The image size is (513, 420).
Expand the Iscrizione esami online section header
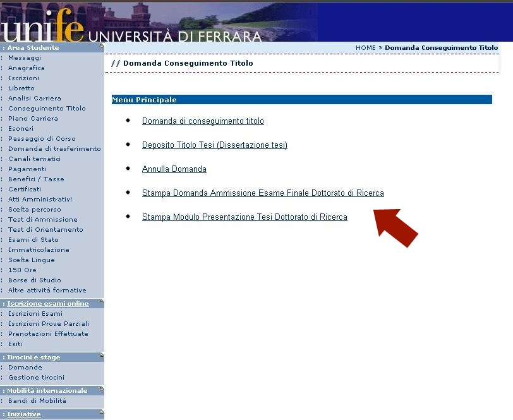coord(48,304)
